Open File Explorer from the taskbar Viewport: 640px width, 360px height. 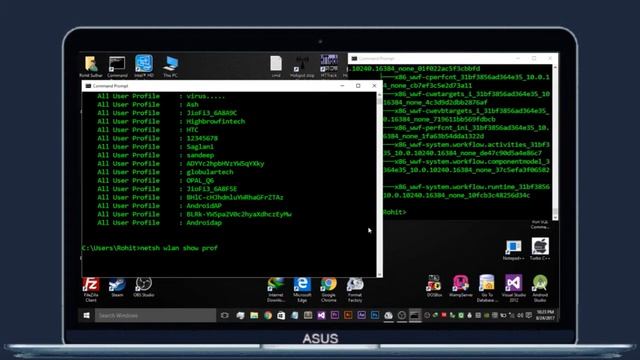(x=254, y=316)
